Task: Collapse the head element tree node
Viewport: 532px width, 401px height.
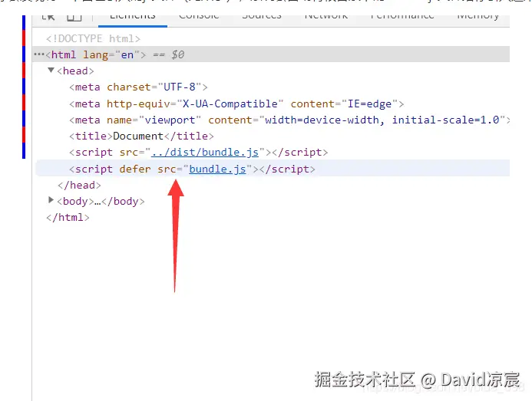Action: pos(51,71)
